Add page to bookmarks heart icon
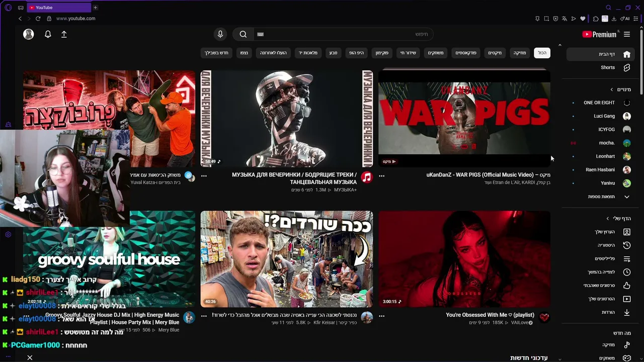This screenshot has height=362, width=644. tap(583, 19)
